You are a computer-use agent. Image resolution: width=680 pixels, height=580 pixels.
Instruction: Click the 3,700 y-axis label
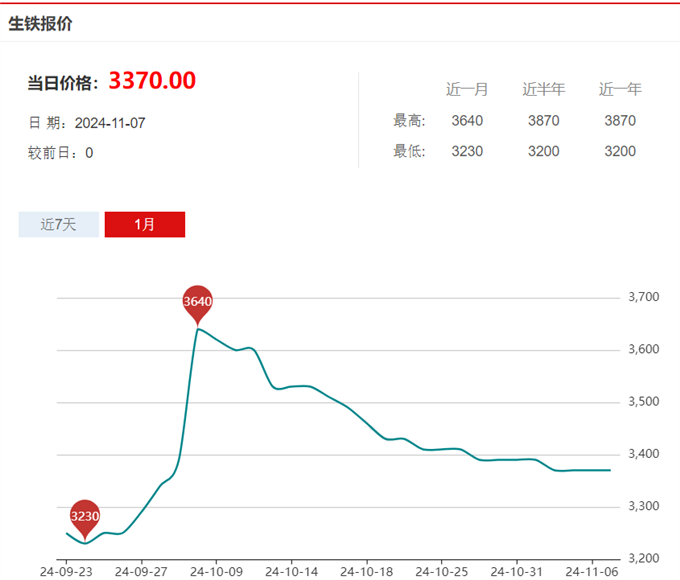(x=643, y=297)
